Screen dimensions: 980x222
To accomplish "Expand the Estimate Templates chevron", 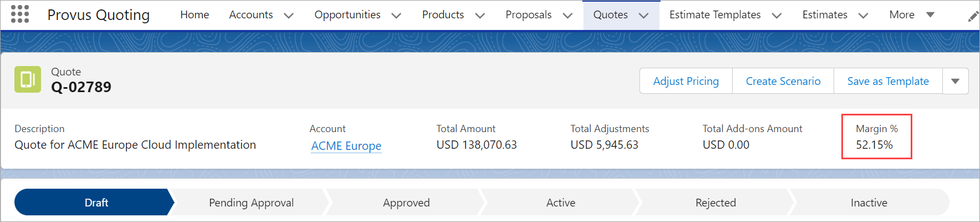I will pos(776,16).
